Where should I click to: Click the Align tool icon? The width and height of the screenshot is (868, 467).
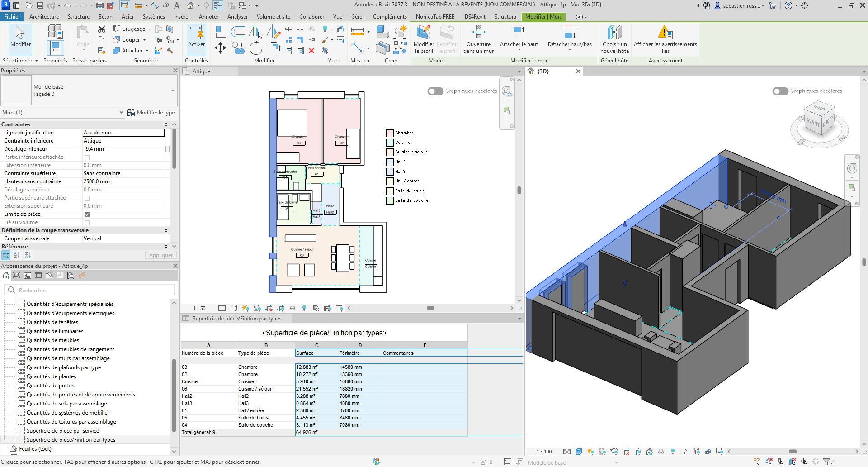pyautogui.click(x=220, y=32)
